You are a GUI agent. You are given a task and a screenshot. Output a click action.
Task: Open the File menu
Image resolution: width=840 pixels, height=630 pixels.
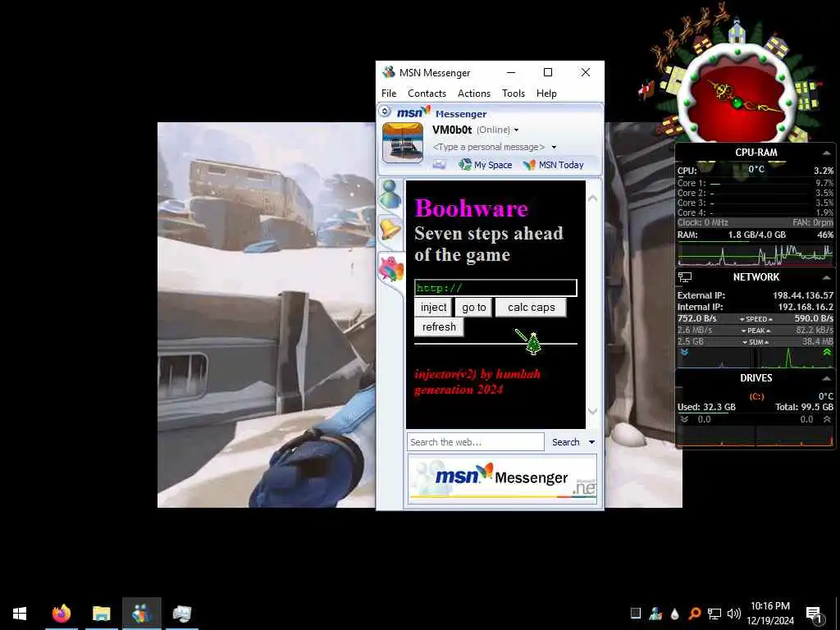(389, 94)
